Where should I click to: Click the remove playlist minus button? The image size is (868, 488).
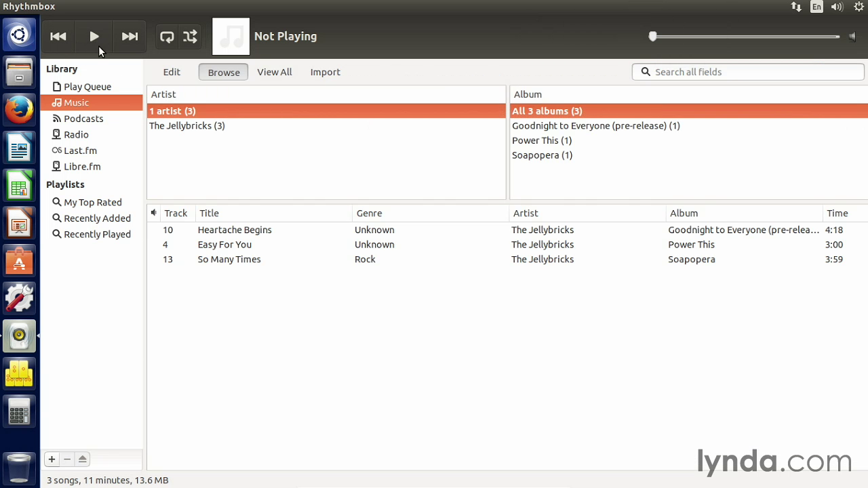67,459
